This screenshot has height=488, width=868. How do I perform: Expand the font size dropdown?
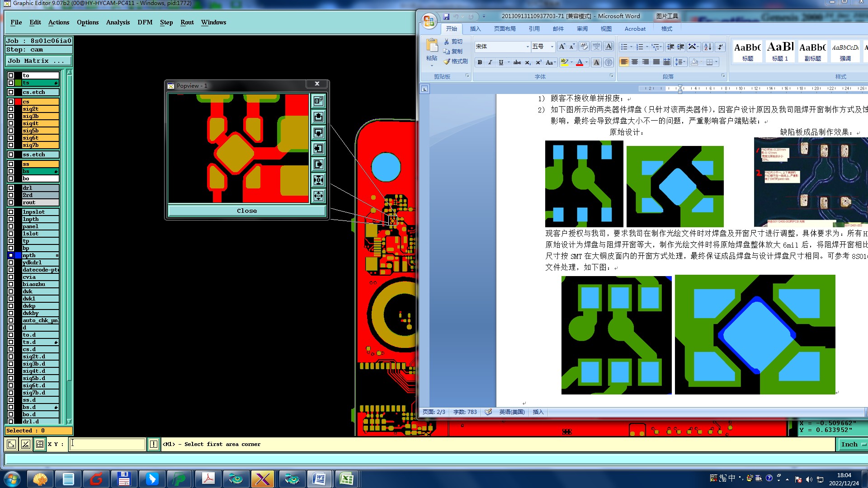click(x=552, y=47)
